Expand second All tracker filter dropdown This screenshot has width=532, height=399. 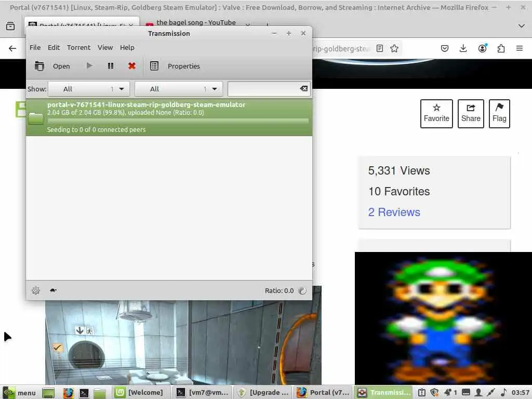pyautogui.click(x=179, y=89)
